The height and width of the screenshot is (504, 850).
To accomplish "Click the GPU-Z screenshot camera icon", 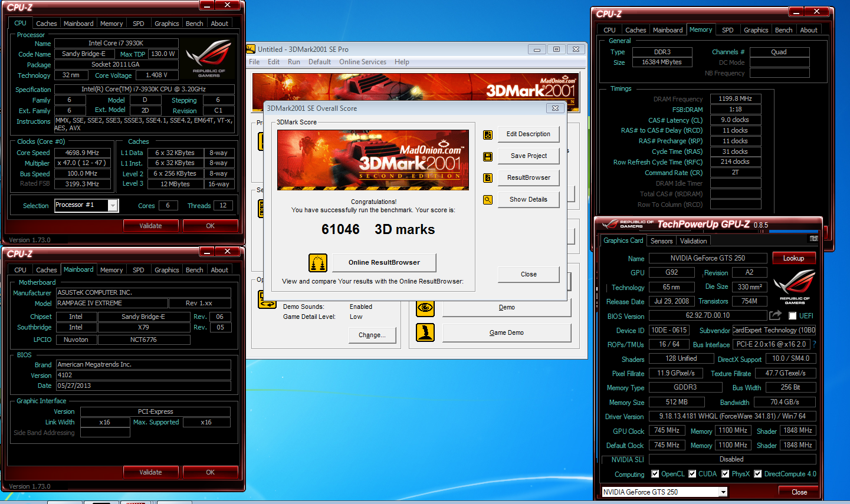I will tap(814, 239).
